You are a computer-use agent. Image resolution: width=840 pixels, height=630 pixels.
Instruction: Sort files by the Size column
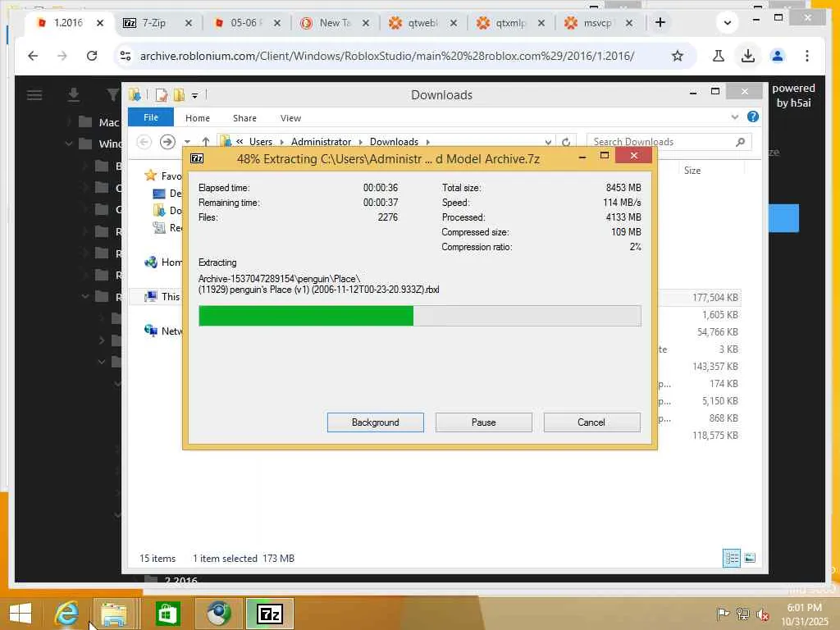692,171
